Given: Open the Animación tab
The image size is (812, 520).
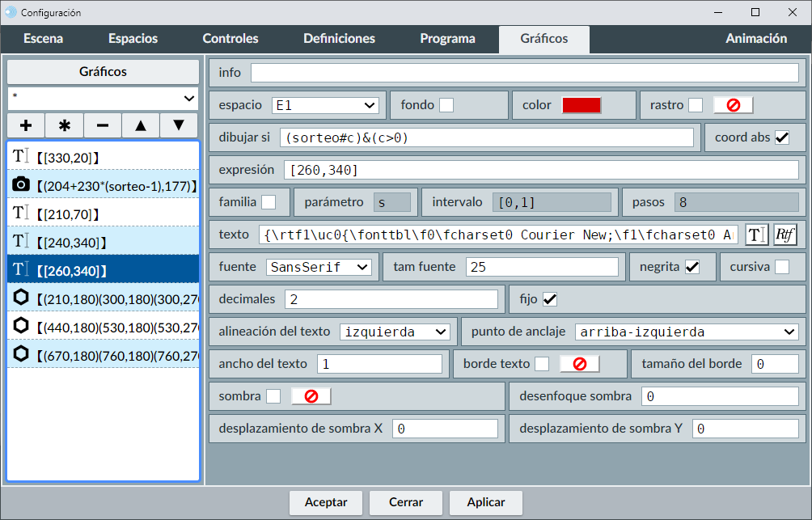Looking at the screenshot, I should point(755,38).
